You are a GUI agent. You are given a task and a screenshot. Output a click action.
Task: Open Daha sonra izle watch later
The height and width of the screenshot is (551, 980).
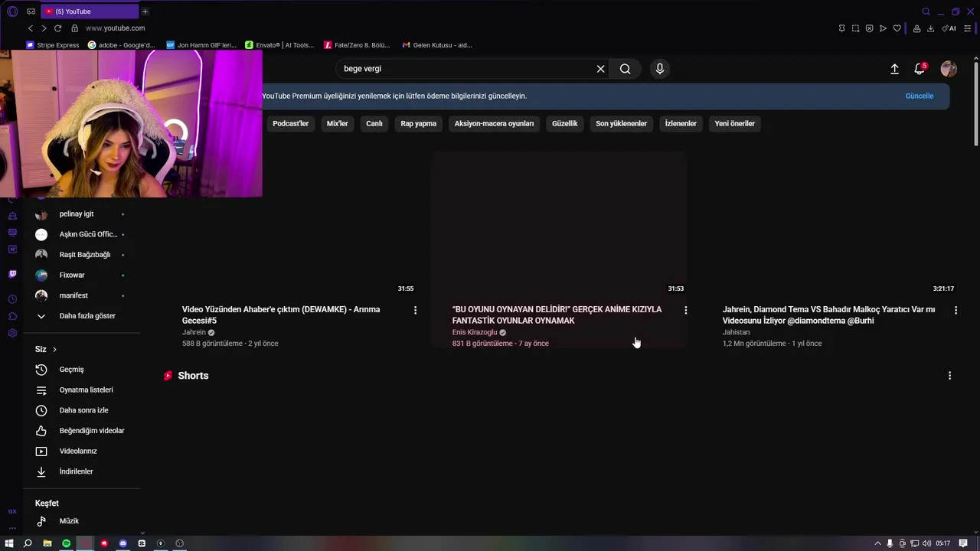pyautogui.click(x=82, y=410)
